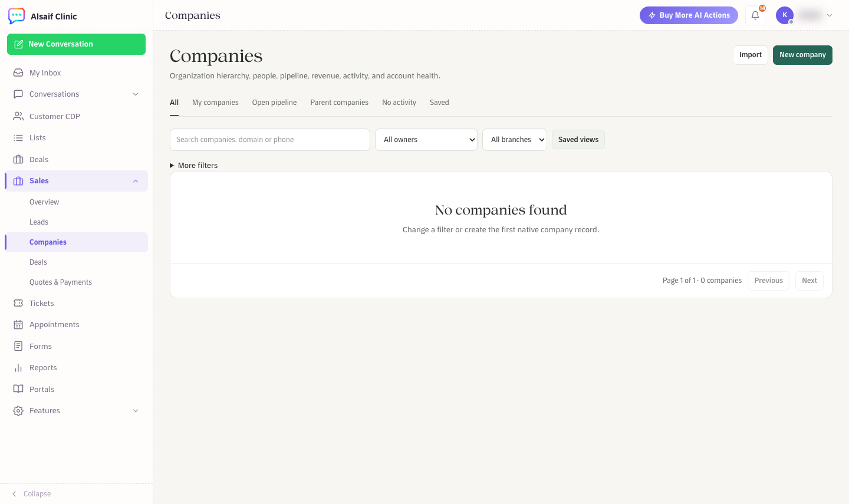Viewport: 849px width, 504px height.
Task: Click the Portals book icon
Action: tap(18, 389)
